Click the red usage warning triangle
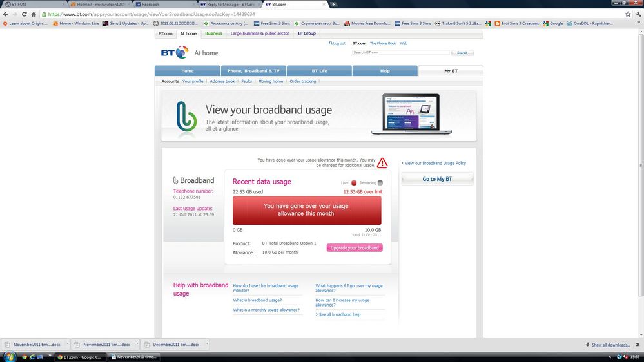644x362 pixels. click(x=382, y=163)
